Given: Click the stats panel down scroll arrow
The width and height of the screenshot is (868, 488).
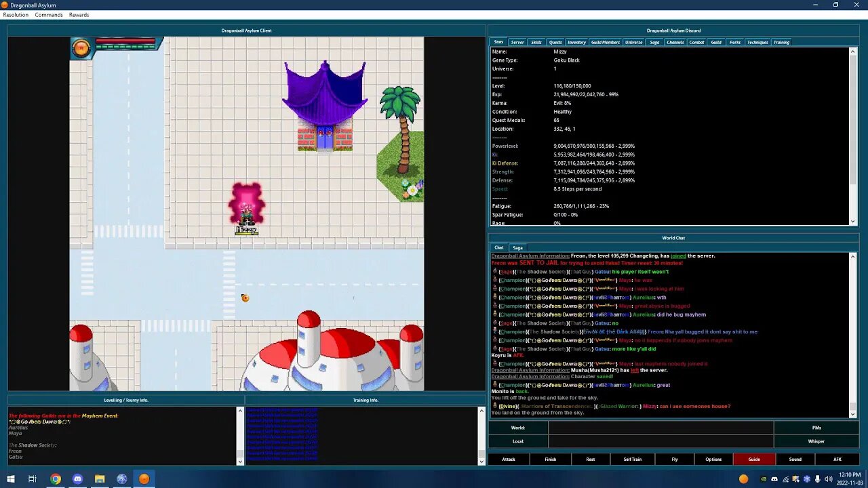Looking at the screenshot, I should click(x=853, y=222).
